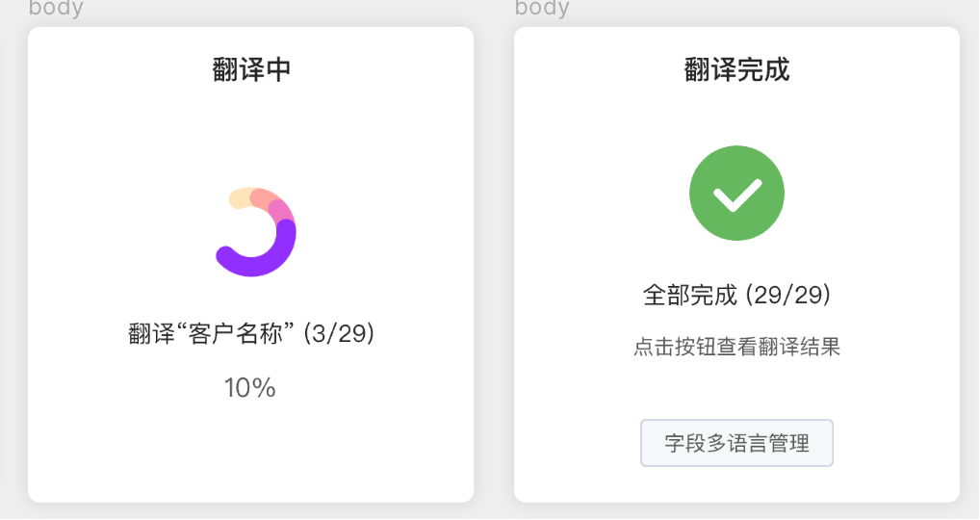This screenshot has height=520, width=980.
Task: Click the quoted field name 客户名称
Action: click(233, 334)
